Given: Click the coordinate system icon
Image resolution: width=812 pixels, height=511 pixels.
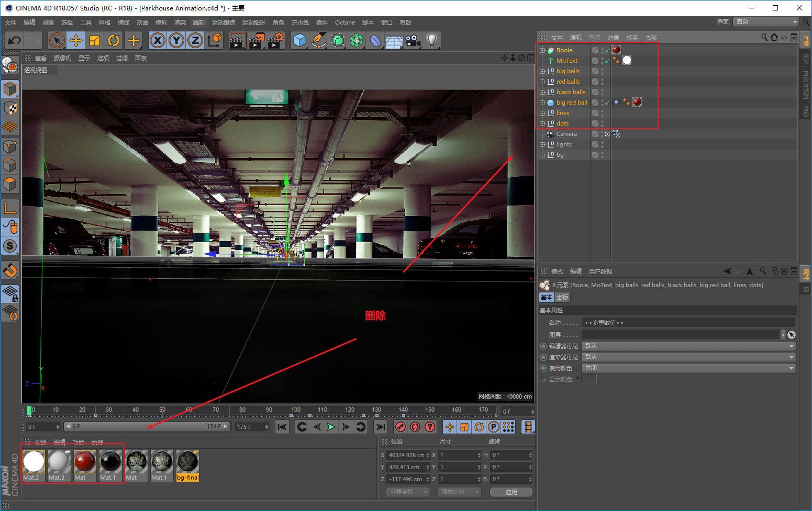Looking at the screenshot, I should (x=215, y=40).
